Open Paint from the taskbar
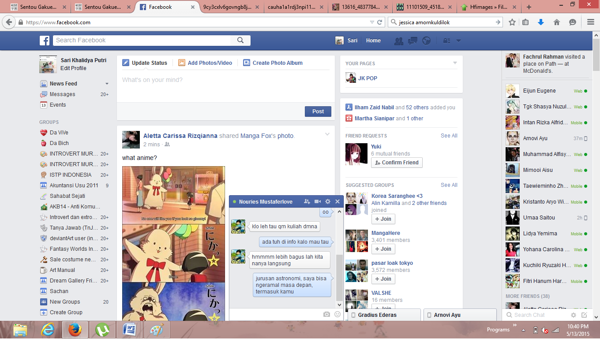The height and width of the screenshot is (364, 600). [157, 330]
